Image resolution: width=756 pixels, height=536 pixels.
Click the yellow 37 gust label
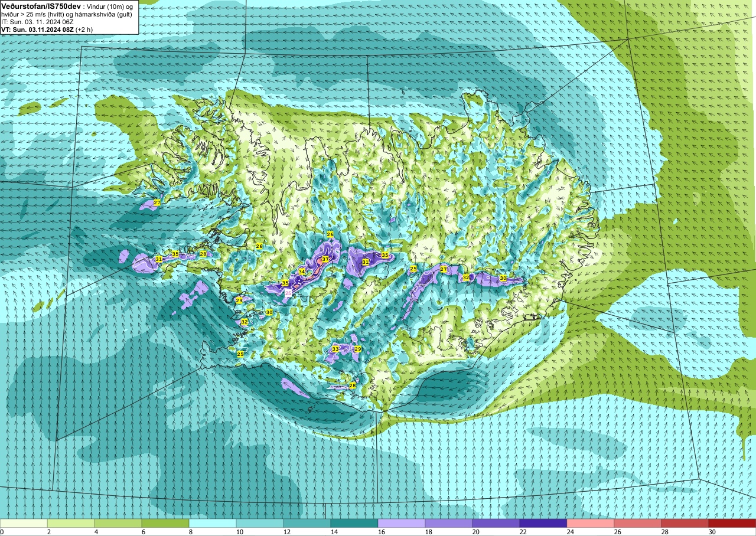pyautogui.click(x=325, y=259)
